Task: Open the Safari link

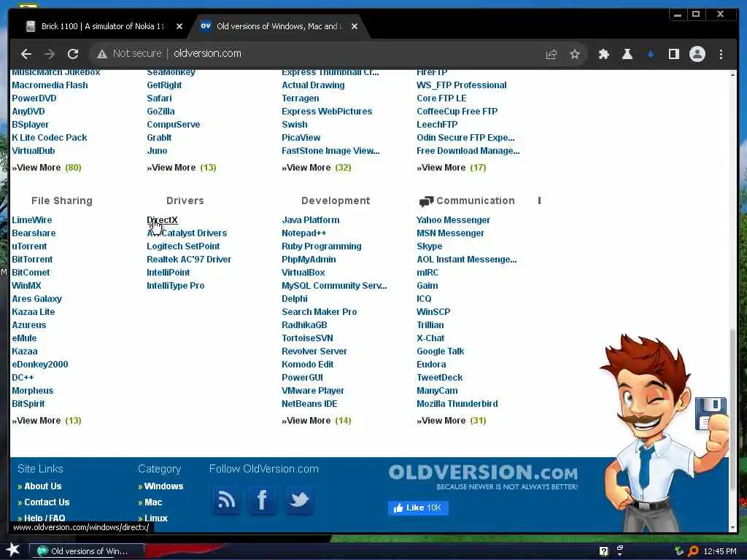Action: click(x=159, y=98)
